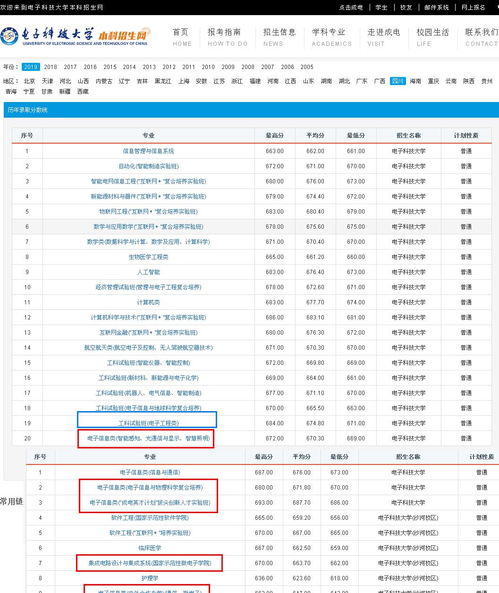The height and width of the screenshot is (593, 499).
Task: Open major 物联网工程 互联网+ 复合培养实验班
Action: (148, 211)
